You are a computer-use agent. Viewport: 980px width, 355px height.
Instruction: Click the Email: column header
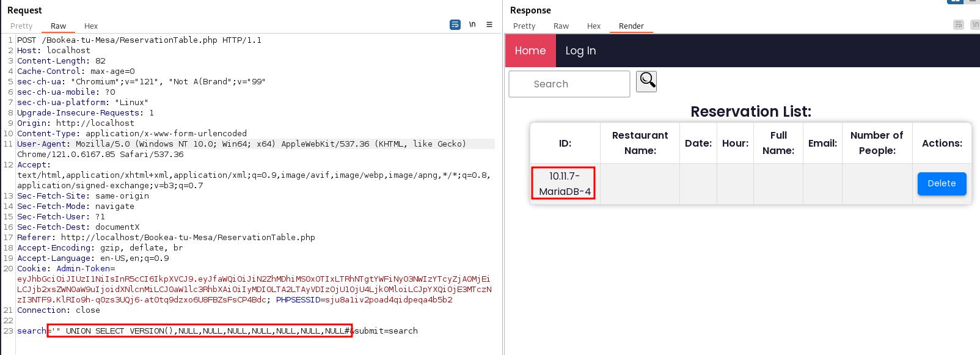pos(822,143)
